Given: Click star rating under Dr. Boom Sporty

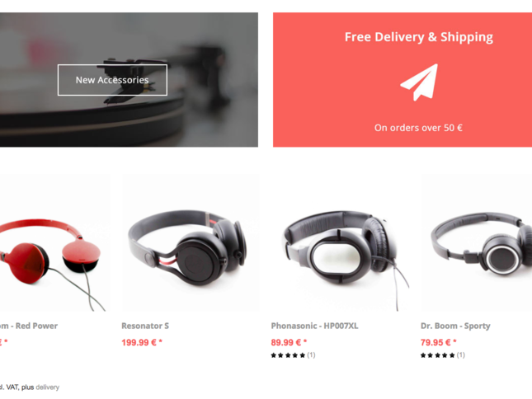Looking at the screenshot, I should click(x=438, y=355).
